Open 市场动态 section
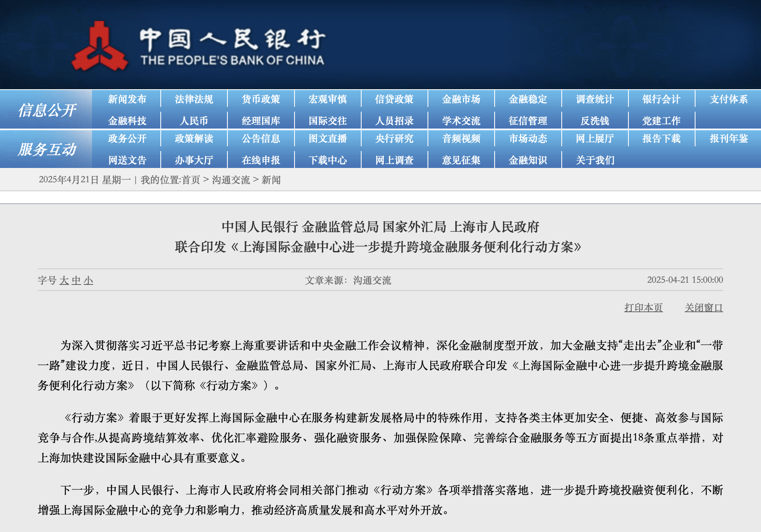The height and width of the screenshot is (532, 761). pos(528,139)
